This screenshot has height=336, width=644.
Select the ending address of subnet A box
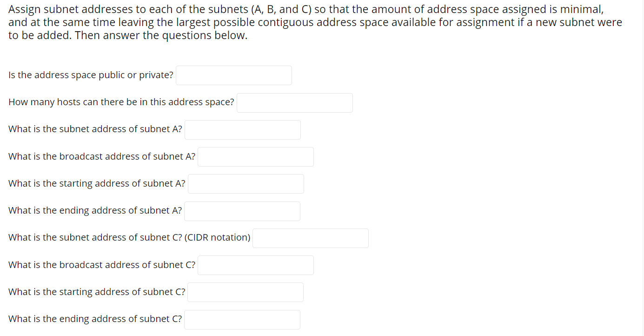(242, 211)
